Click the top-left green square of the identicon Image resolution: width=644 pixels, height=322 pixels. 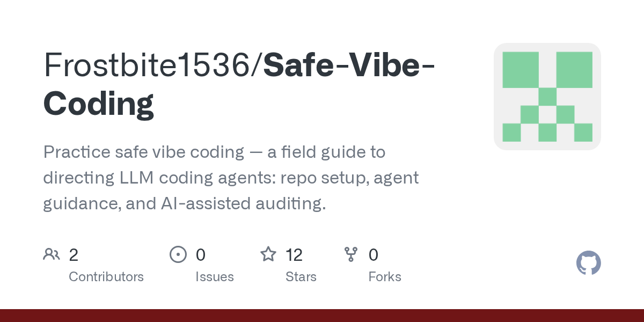[x=521, y=70]
